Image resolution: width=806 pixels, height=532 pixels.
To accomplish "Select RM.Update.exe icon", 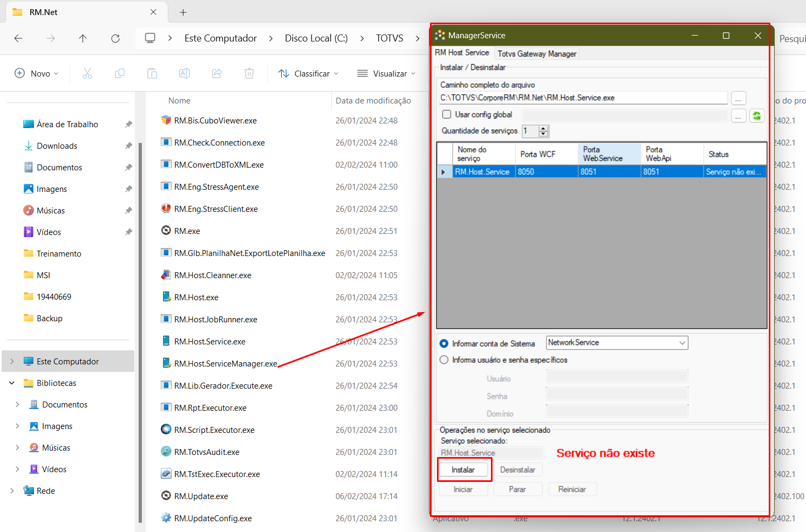I will pos(166,495).
